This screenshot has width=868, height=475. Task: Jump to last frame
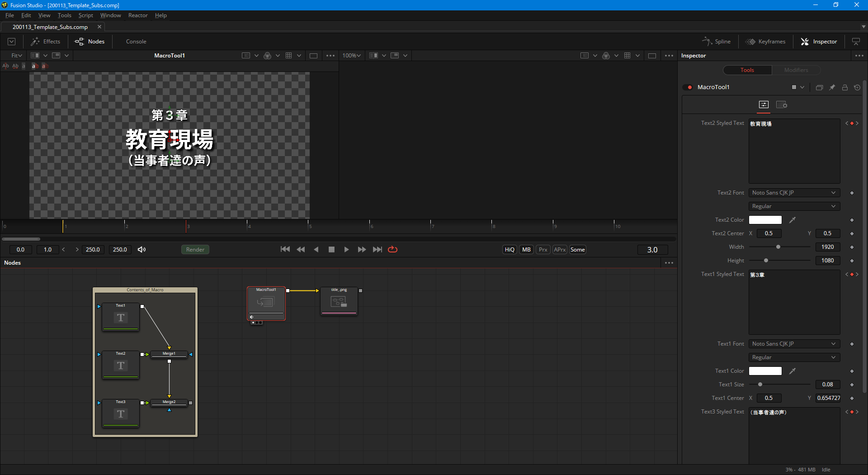coord(377,250)
